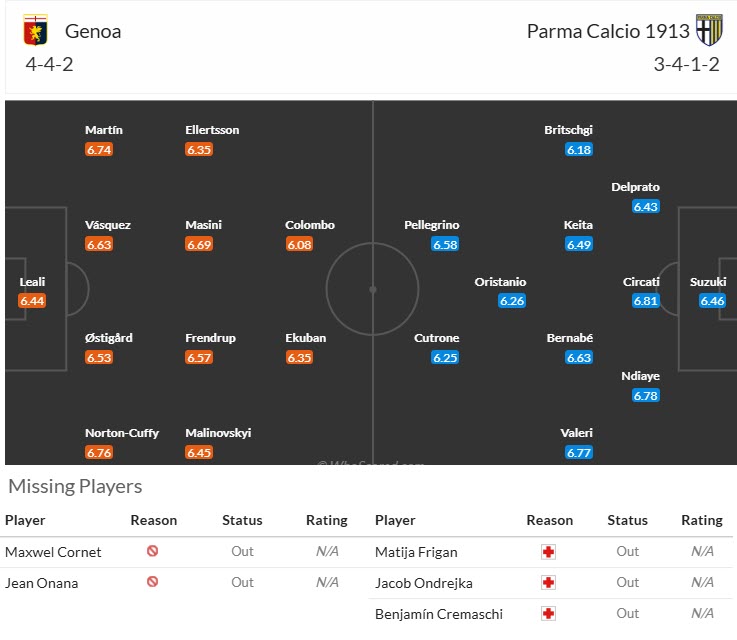Click the Parma Calcio 1913 crest icon
The height and width of the screenshot is (640, 737).
[709, 31]
